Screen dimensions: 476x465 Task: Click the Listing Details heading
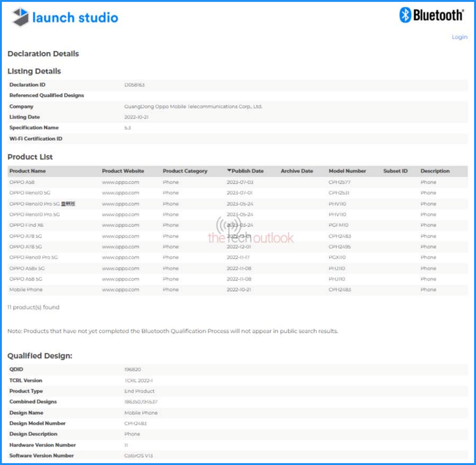tap(34, 71)
